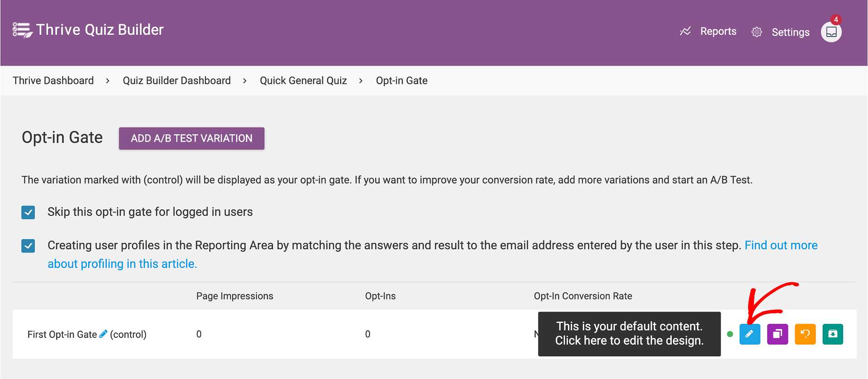This screenshot has height=379, width=868.
Task: Open the notifications inbox icon
Action: pyautogui.click(x=831, y=32)
